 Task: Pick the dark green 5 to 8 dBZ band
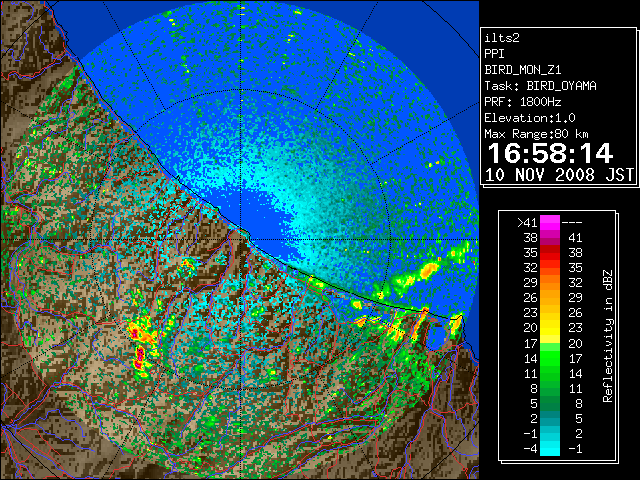point(550,403)
